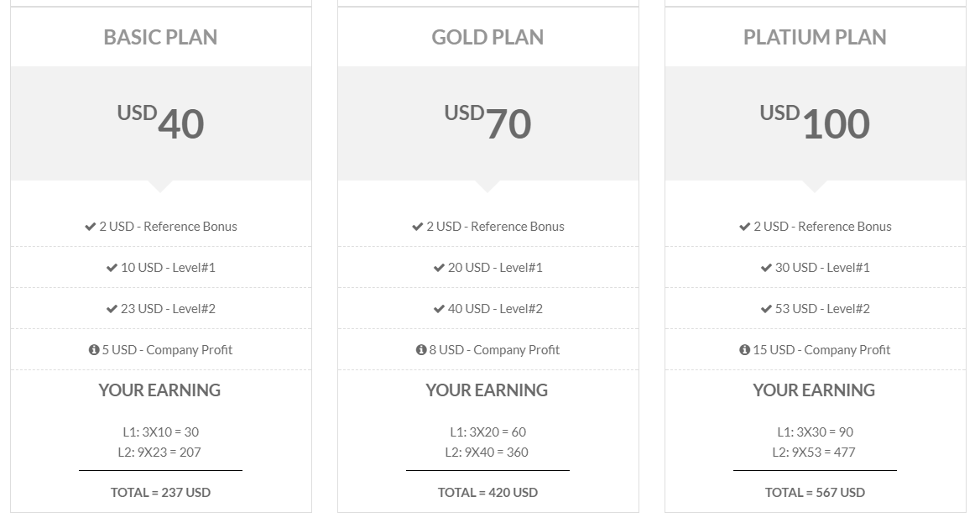Click info icon beside 5 USD Company Profit
This screenshot has height=518, width=980.
(x=94, y=350)
